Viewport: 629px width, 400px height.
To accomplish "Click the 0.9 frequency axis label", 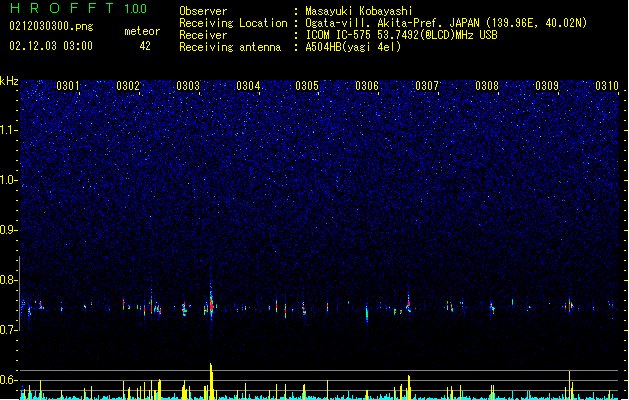I will [9, 230].
